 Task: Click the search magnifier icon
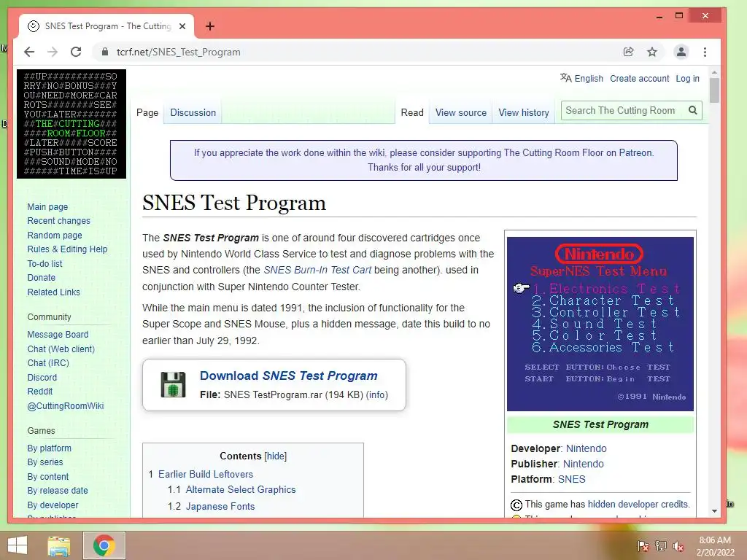[x=693, y=111]
